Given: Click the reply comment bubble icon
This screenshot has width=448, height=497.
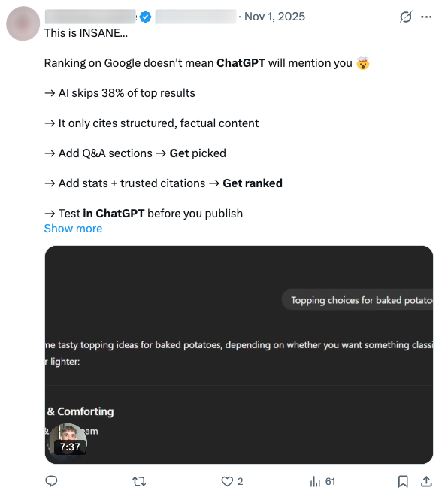Looking at the screenshot, I should [51, 481].
